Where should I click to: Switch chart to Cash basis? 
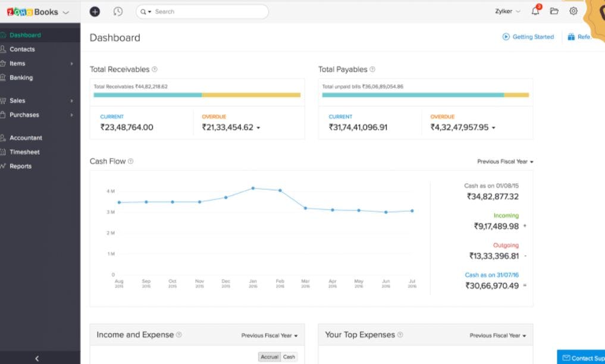pos(289,357)
